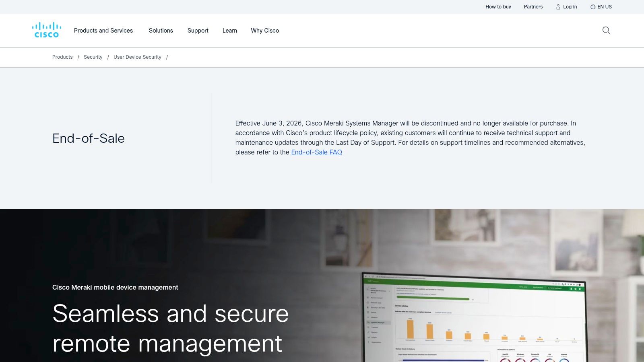Click the Security breadcrumb
The width and height of the screenshot is (644, 362).
(x=93, y=57)
